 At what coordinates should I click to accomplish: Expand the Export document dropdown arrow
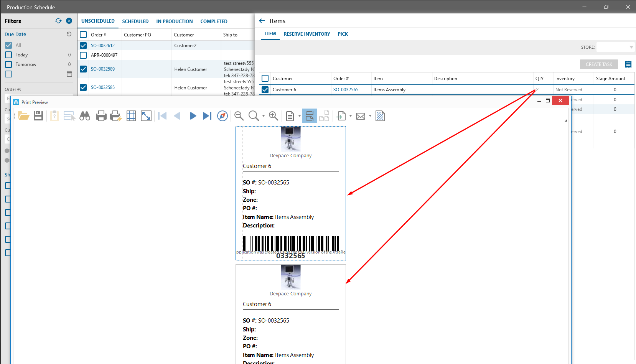click(351, 116)
